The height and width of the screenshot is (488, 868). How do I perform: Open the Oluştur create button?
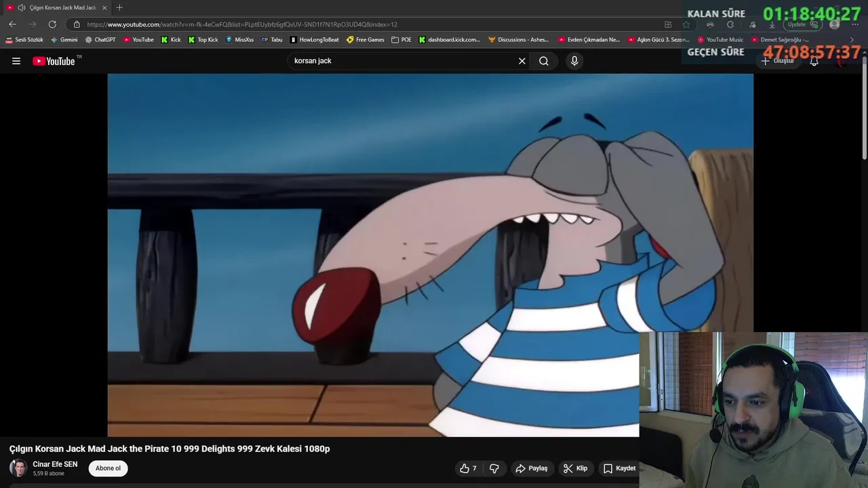click(x=778, y=61)
